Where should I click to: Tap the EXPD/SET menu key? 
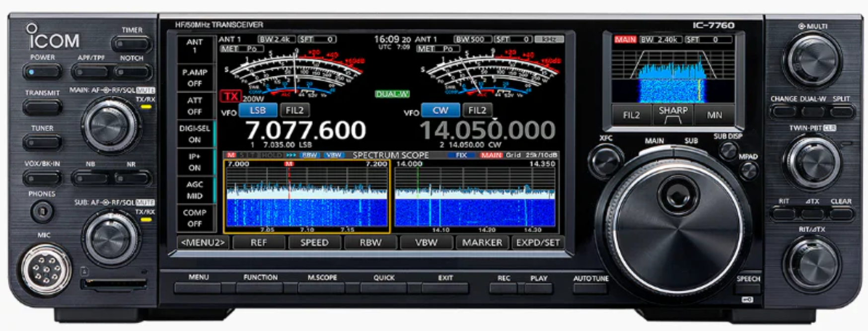(538, 243)
